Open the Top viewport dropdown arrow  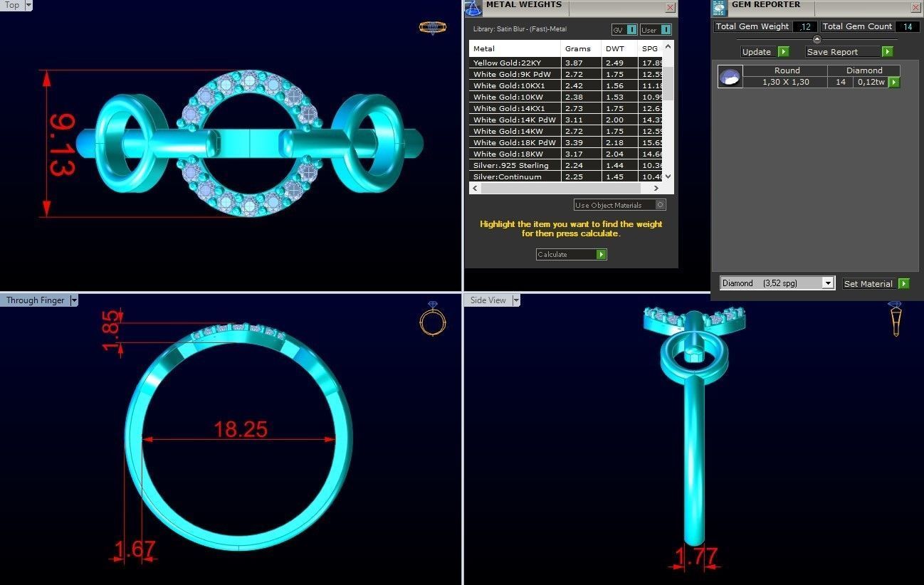tap(28, 5)
